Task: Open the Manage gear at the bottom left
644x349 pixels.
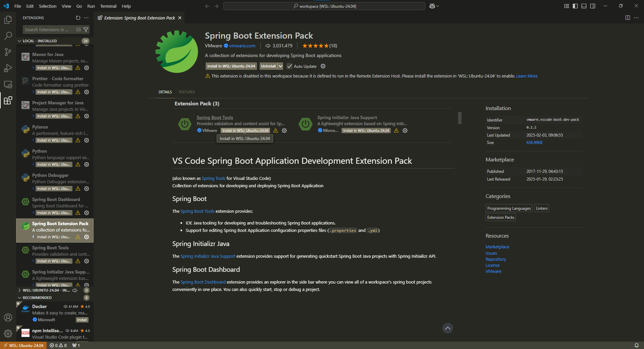Action: click(x=8, y=334)
